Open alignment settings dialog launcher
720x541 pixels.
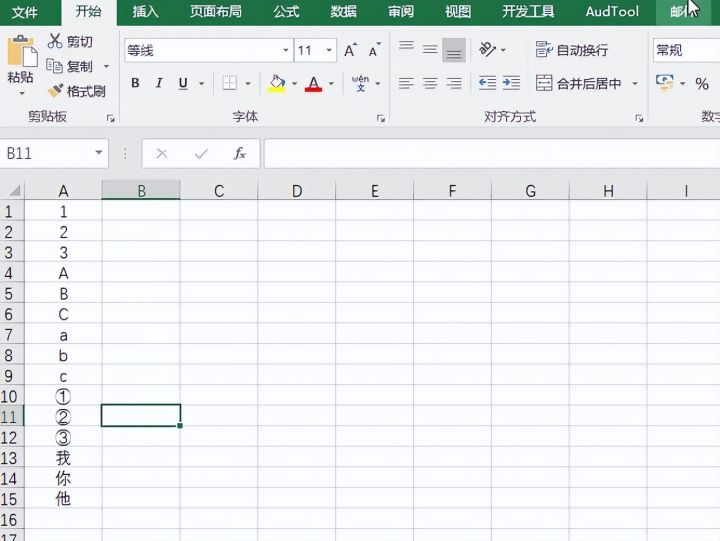(x=639, y=118)
